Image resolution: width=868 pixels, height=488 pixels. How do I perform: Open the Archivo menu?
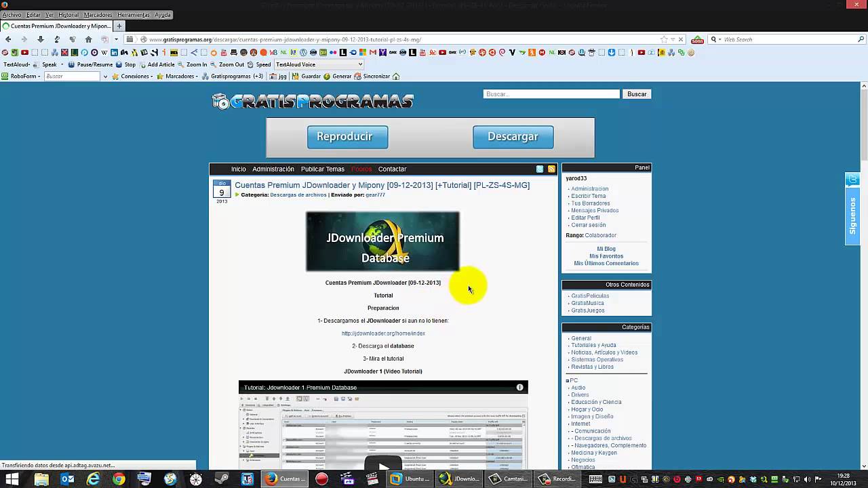coord(12,15)
